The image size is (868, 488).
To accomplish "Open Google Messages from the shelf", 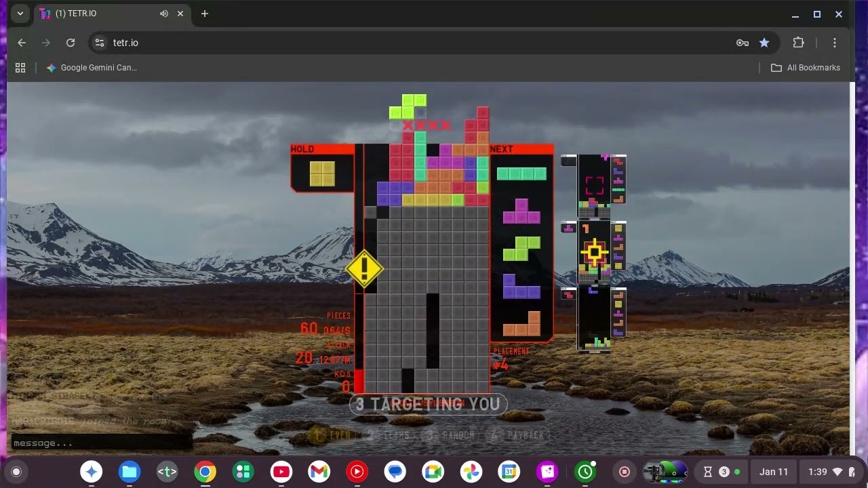I will point(395,472).
